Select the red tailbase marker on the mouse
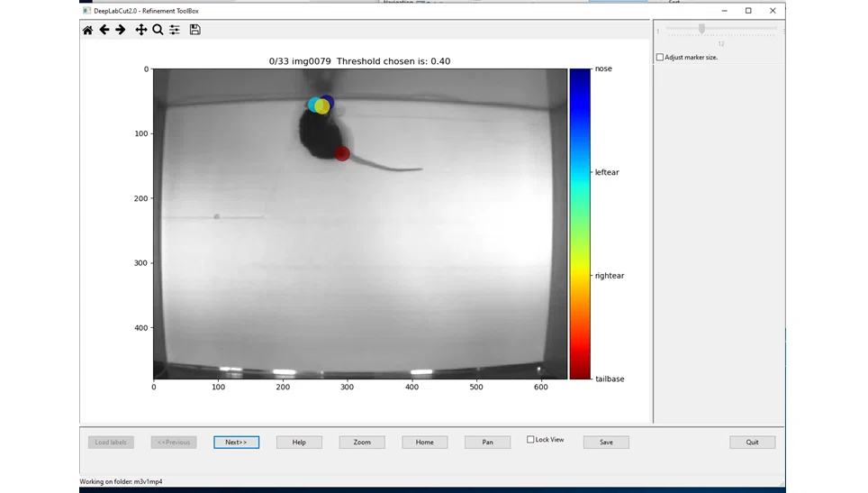Image resolution: width=868 pixels, height=493 pixels. 342,153
